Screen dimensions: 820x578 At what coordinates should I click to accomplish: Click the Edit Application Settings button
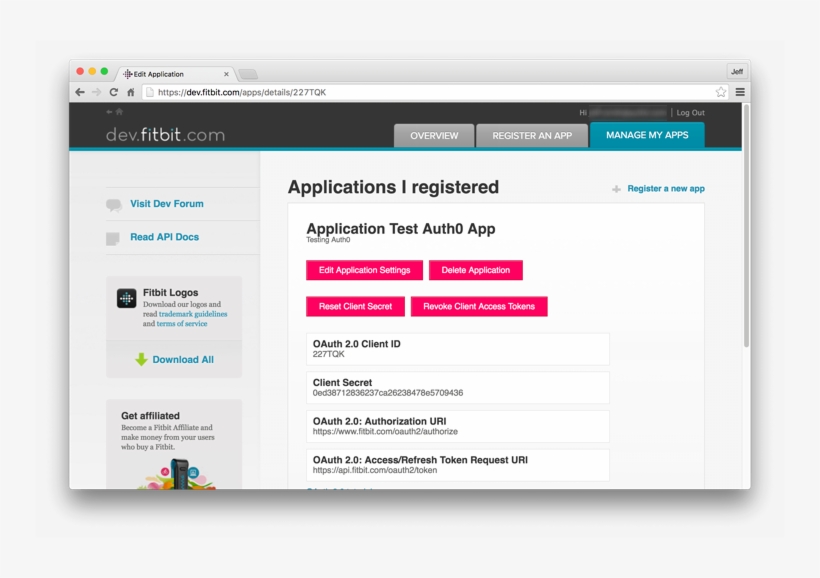(x=363, y=270)
